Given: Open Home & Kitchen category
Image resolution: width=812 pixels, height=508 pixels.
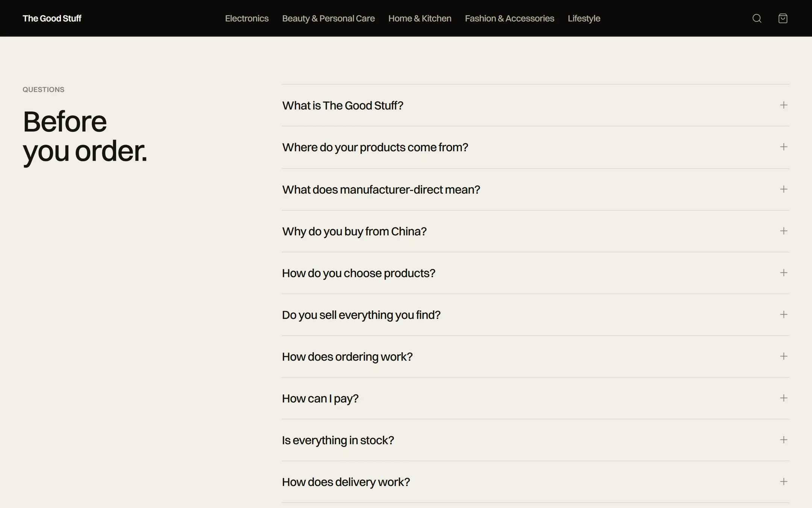Looking at the screenshot, I should point(420,18).
